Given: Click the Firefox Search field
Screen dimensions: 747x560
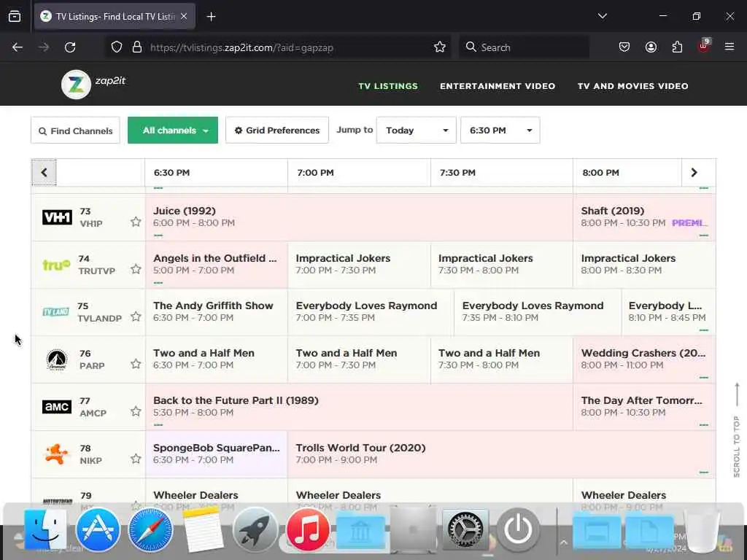Looking at the screenshot, I should click(x=524, y=47).
